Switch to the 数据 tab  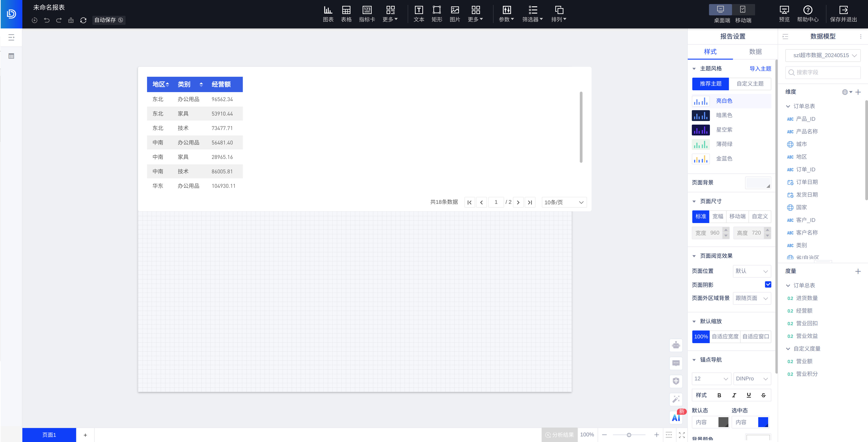click(x=755, y=51)
